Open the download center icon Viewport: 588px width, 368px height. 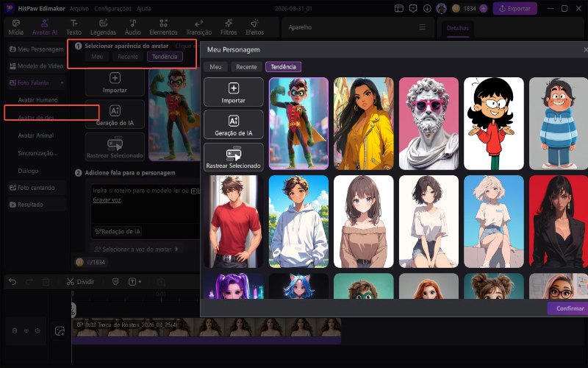coord(427,8)
